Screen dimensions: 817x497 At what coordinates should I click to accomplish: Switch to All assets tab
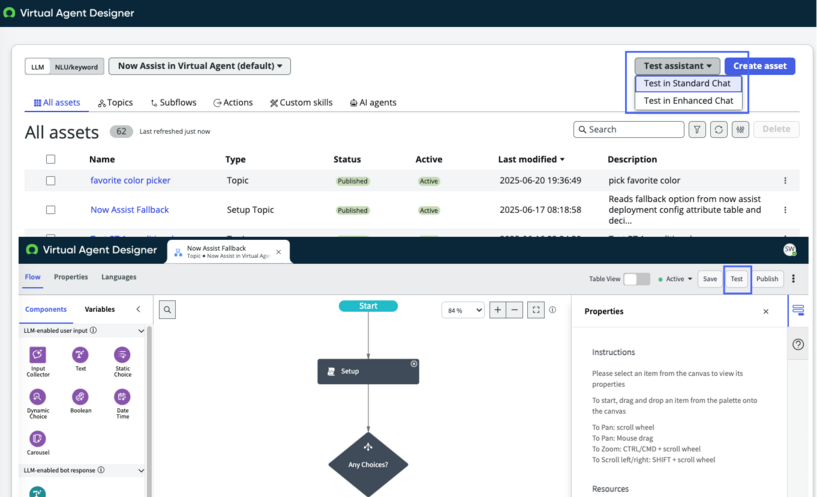click(x=57, y=103)
